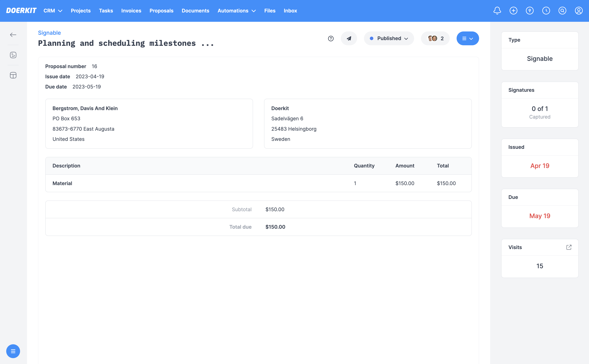Open Visits details via external link icon

tap(569, 247)
